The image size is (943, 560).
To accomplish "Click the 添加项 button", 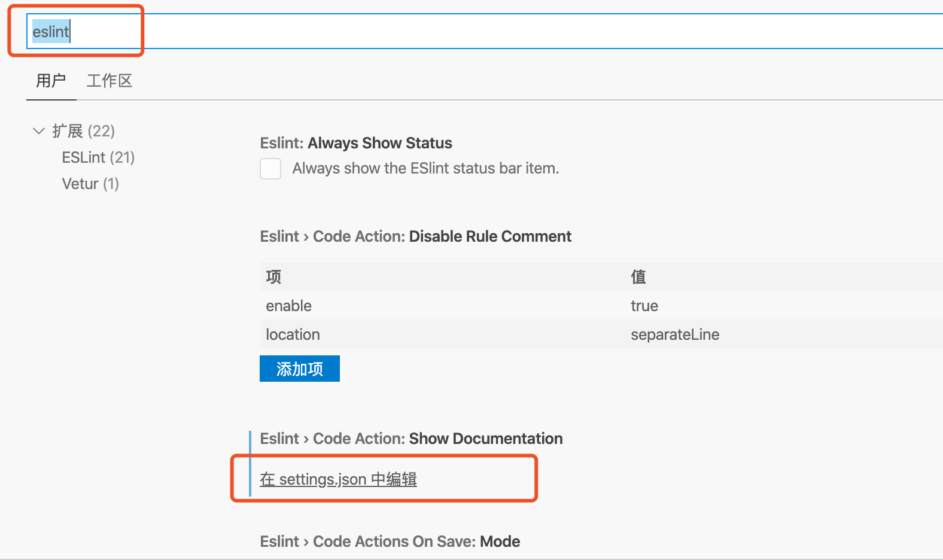I will pyautogui.click(x=300, y=369).
